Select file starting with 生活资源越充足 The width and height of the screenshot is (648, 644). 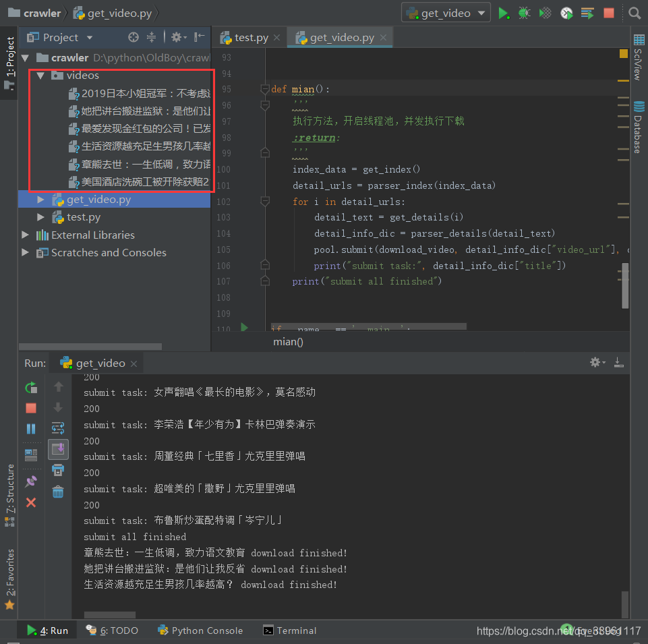coord(140,146)
